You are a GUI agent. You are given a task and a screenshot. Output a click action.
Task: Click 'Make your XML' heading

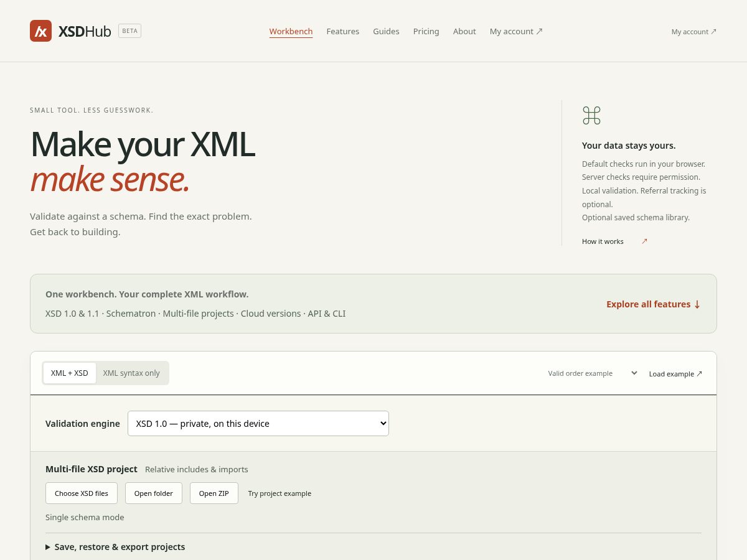pos(143,144)
